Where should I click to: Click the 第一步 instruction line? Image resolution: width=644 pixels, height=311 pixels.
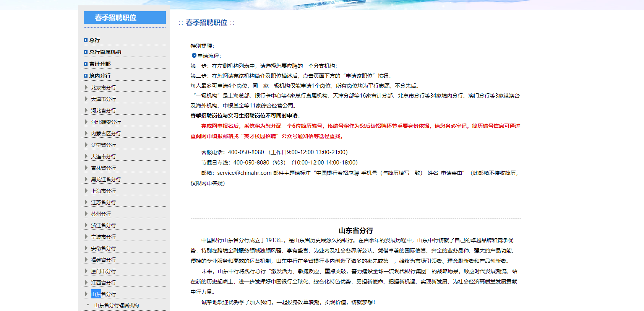click(x=264, y=66)
